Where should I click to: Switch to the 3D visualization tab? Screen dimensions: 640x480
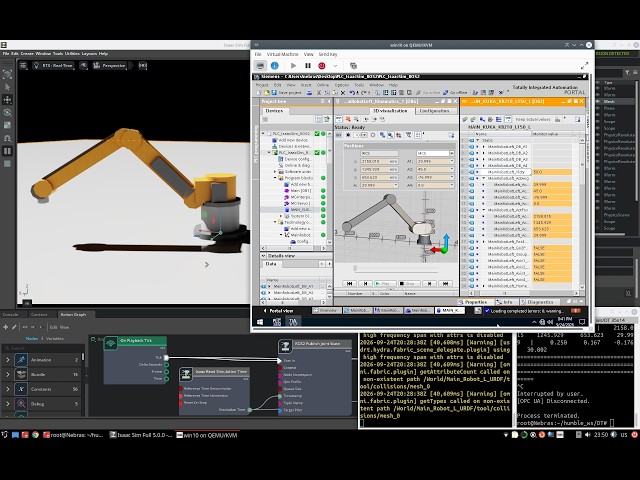coord(390,111)
